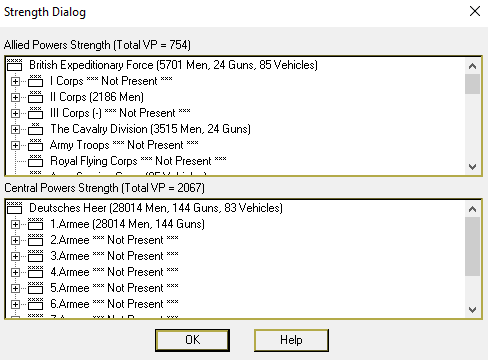Select '1.Armee (28014 Men, 144 Guns)' row
This screenshot has height=360, width=488.
pos(127,224)
